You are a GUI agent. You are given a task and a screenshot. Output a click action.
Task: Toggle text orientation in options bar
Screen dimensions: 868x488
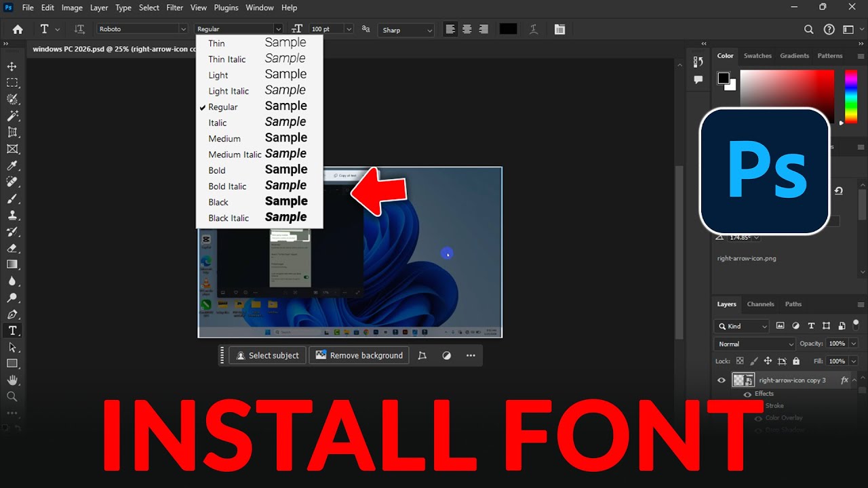79,29
